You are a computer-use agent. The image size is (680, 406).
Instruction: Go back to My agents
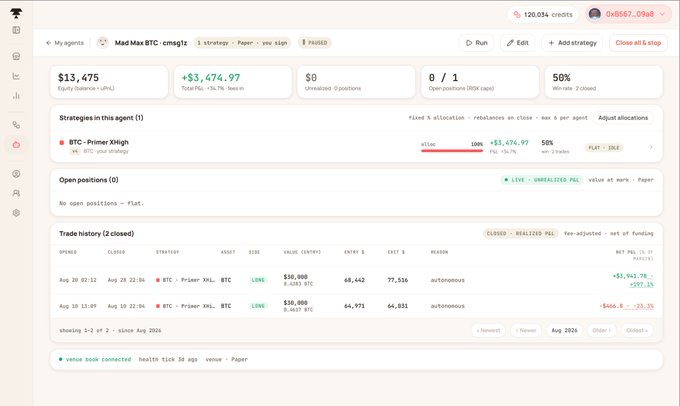tap(65, 43)
